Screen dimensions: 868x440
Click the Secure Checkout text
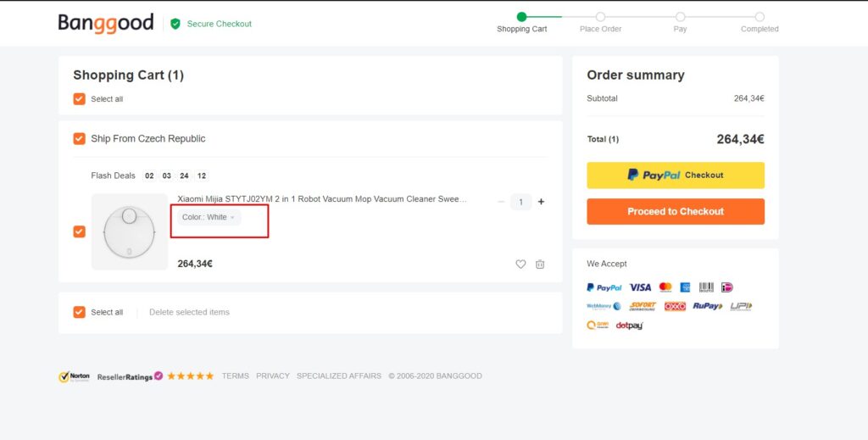tap(220, 24)
